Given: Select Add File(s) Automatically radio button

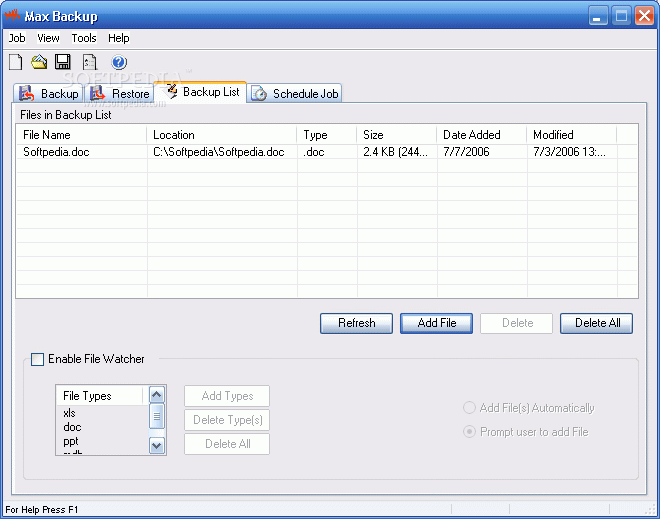Looking at the screenshot, I should [469, 408].
